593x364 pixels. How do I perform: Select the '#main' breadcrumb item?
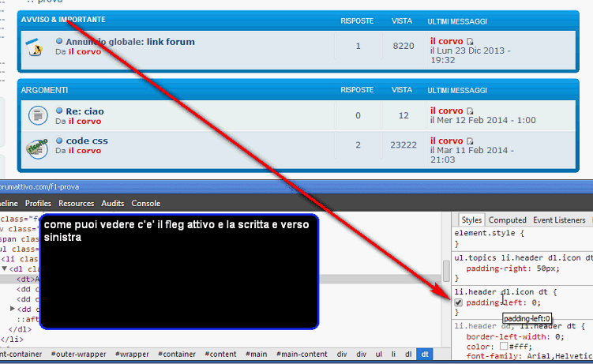[x=256, y=355]
